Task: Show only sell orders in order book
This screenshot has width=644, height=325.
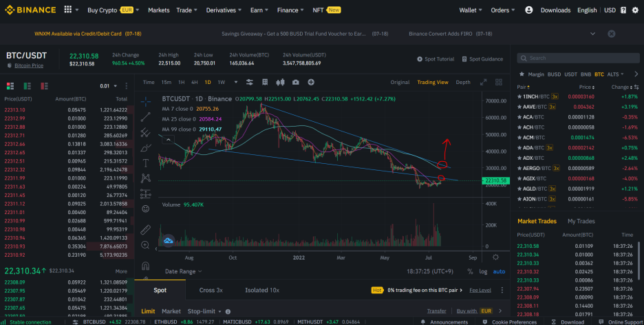Action: pos(44,86)
